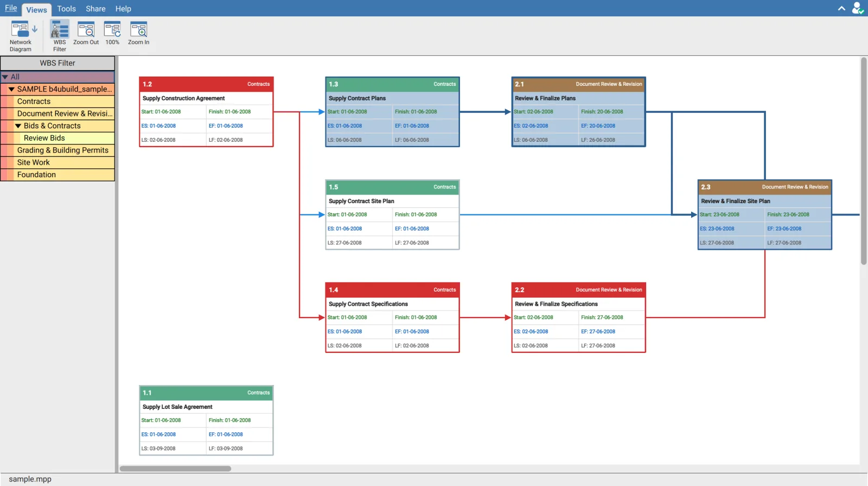This screenshot has height=486, width=868.
Task: Select Document Review & Revision filter row
Action: (58, 113)
